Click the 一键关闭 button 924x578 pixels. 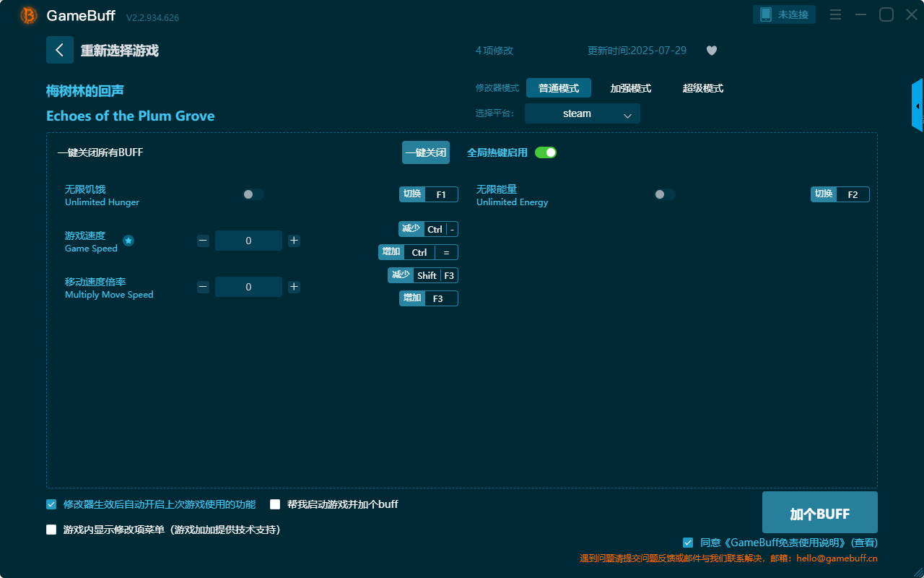(426, 152)
